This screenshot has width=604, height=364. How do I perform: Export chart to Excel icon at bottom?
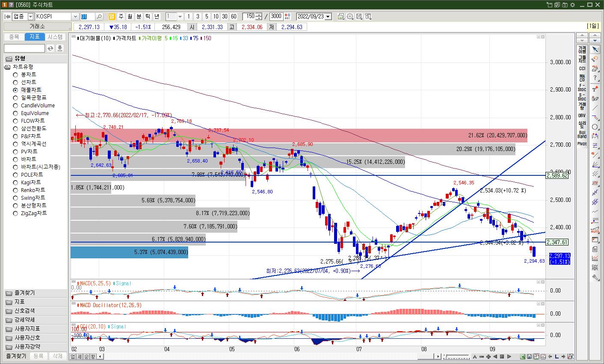pos(522,357)
